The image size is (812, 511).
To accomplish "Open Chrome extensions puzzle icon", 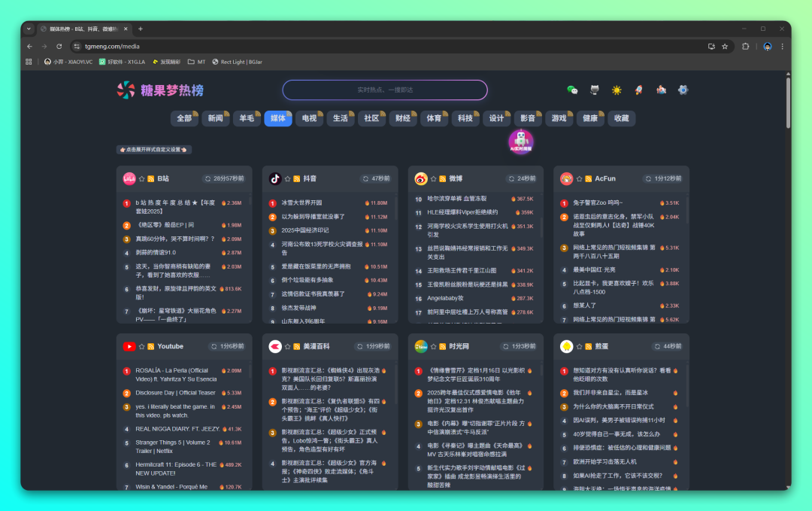I will (745, 47).
